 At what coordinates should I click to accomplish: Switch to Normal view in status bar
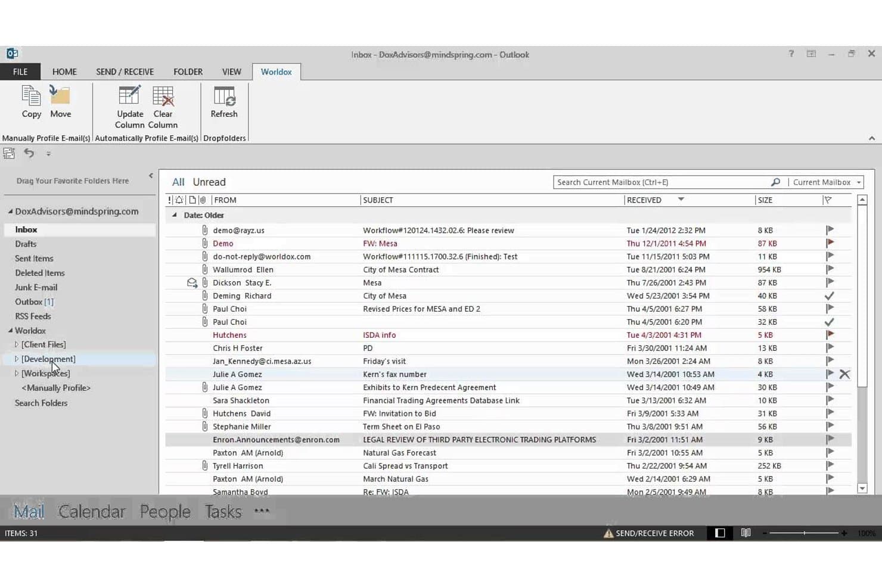point(720,533)
